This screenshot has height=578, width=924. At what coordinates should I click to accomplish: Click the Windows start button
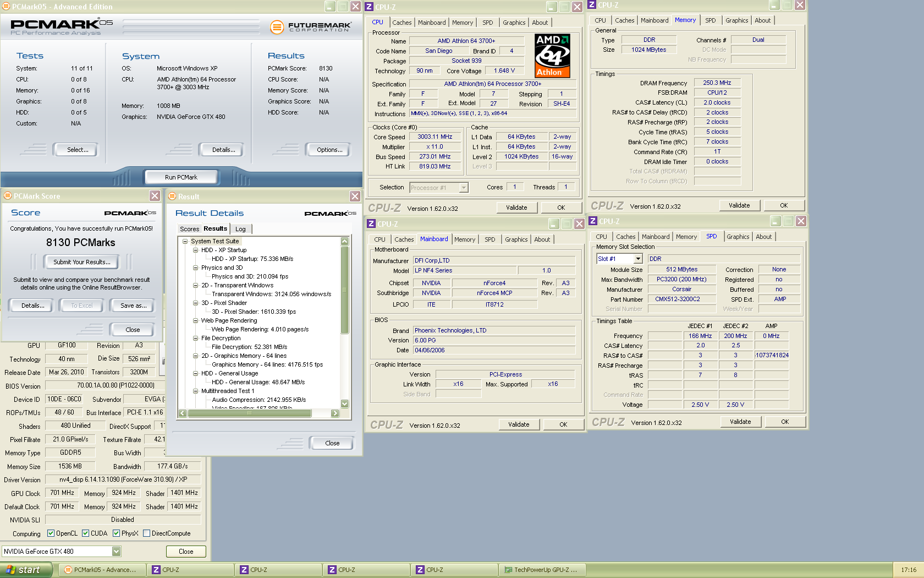click(26, 570)
